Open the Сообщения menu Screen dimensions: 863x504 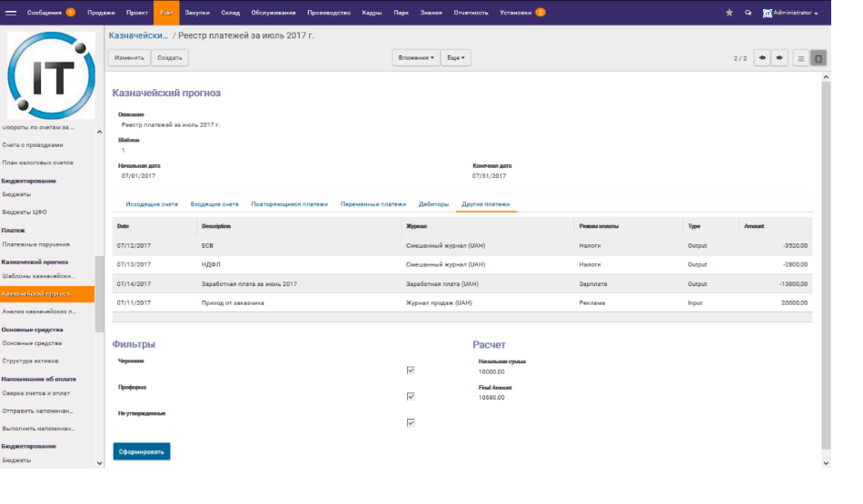pos(44,13)
